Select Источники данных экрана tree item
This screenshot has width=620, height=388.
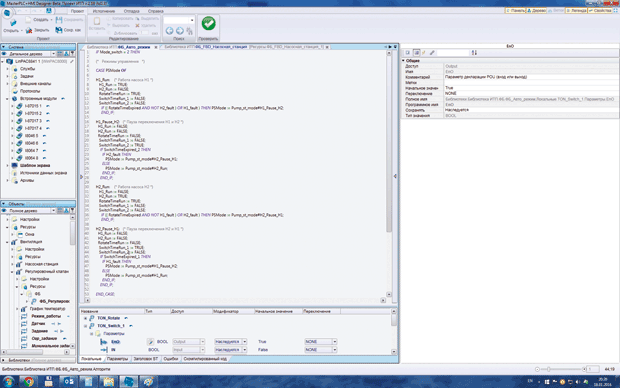click(x=43, y=173)
